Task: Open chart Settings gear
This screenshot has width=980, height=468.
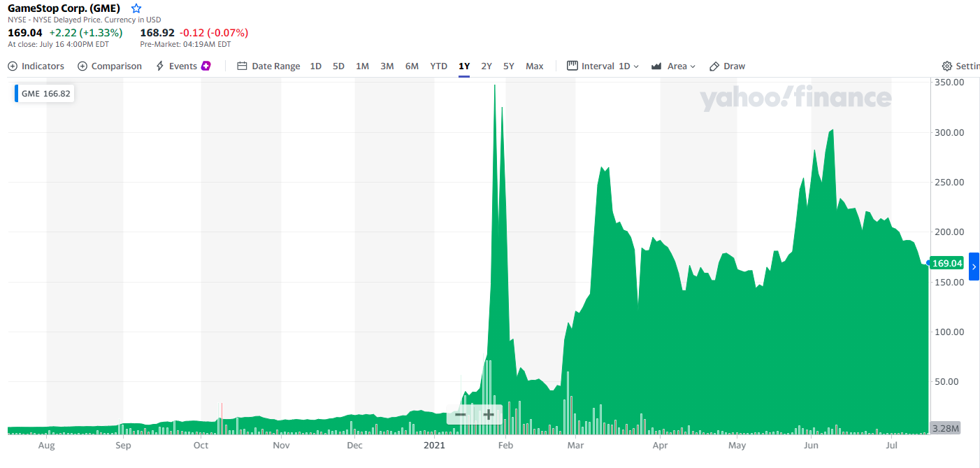Action: tap(947, 66)
